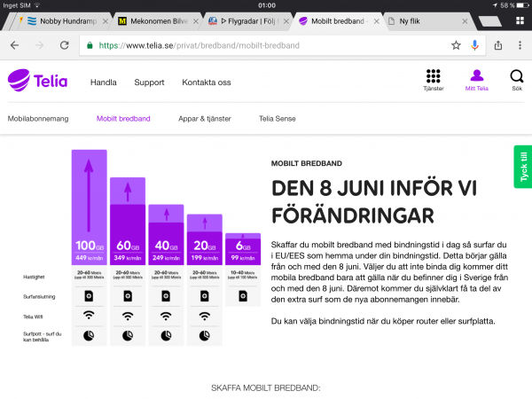Open the Tjänster grid menu

click(433, 77)
